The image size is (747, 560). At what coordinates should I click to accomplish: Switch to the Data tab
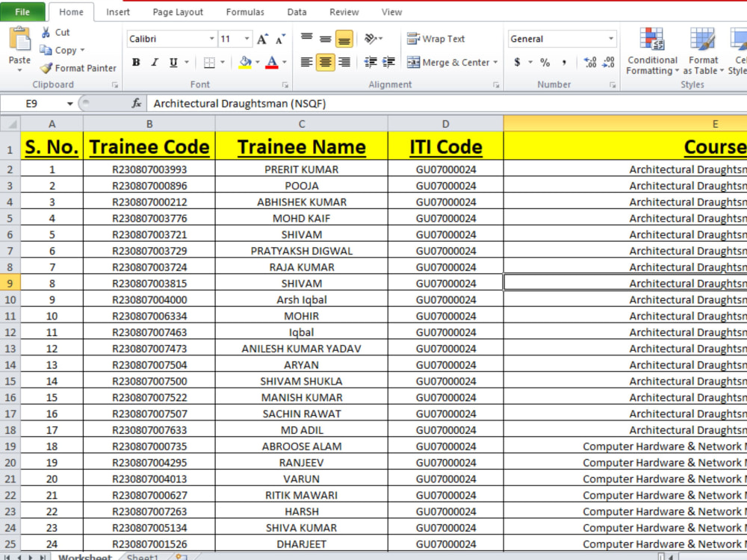tap(297, 12)
